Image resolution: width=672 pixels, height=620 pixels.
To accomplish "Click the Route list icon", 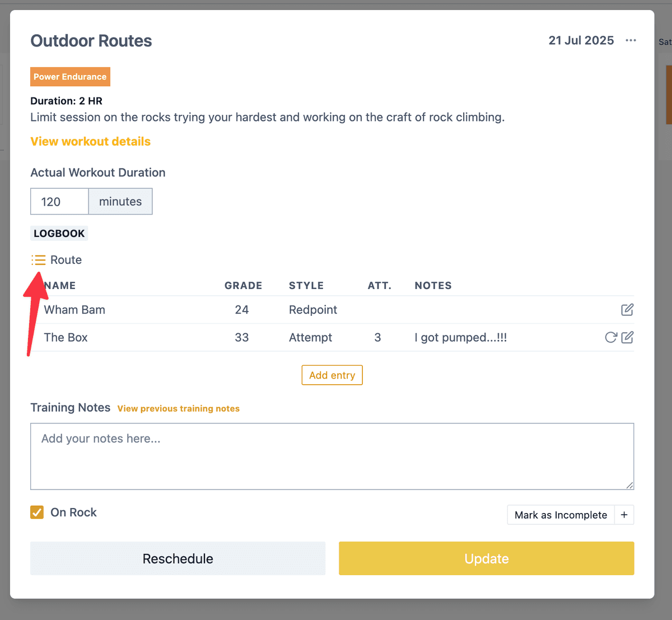I will (x=39, y=260).
